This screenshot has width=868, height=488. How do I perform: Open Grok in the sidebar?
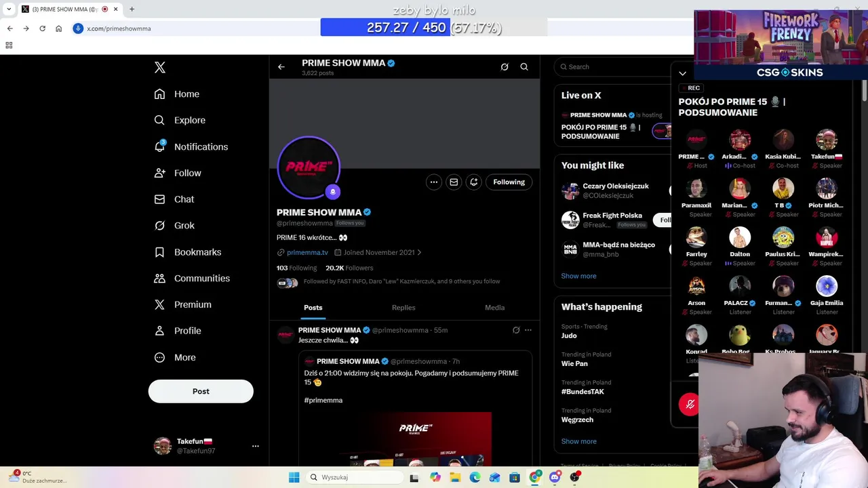pos(174,226)
